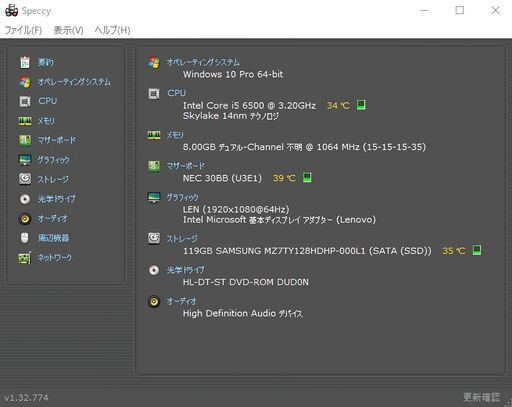Select オペレーティングシステム in the sidebar
Image resolution: width=512 pixels, height=407 pixels.
[x=74, y=82]
